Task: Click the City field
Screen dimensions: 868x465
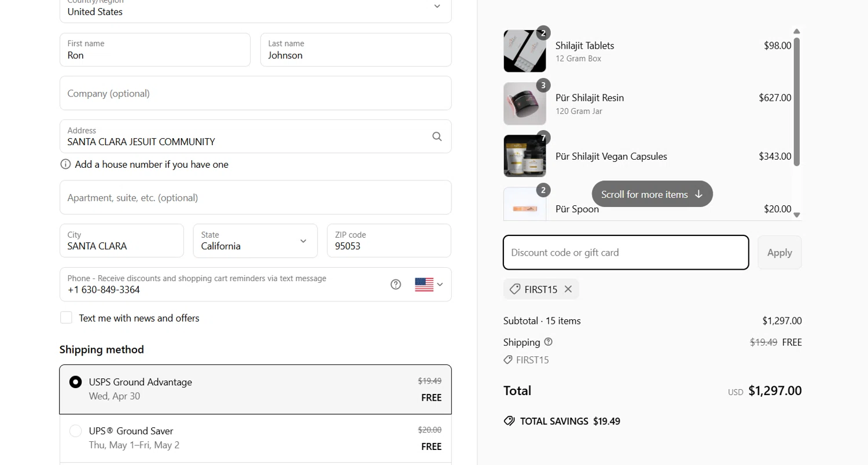Action: coord(122,241)
